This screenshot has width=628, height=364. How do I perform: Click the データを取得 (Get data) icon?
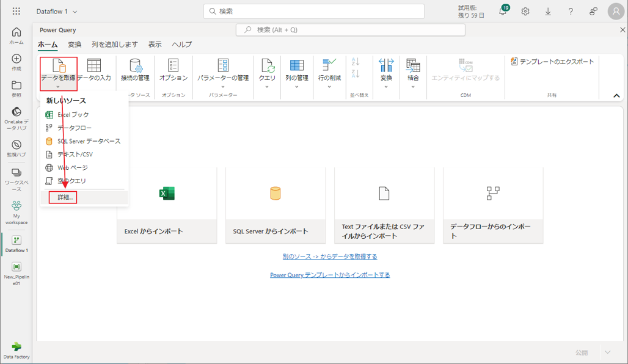click(59, 66)
